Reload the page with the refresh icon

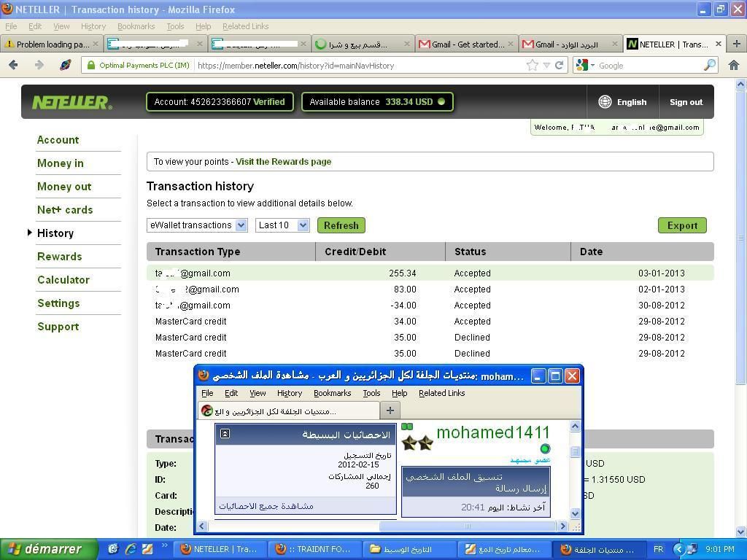[x=560, y=65]
